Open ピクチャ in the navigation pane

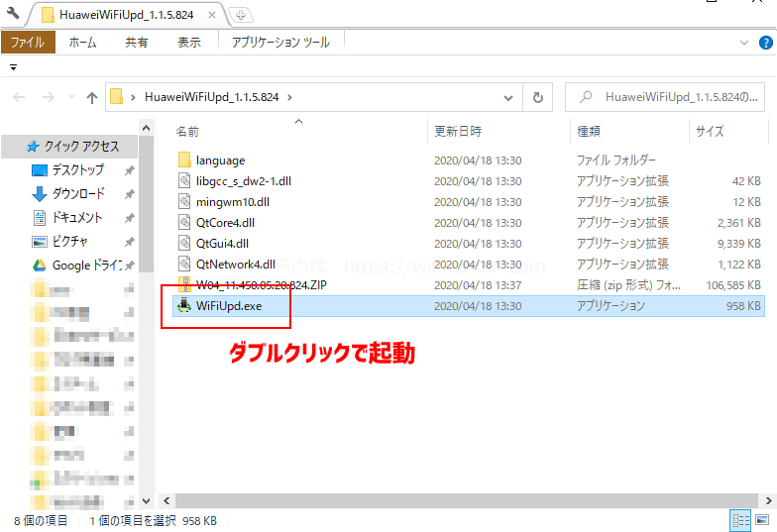(69, 242)
